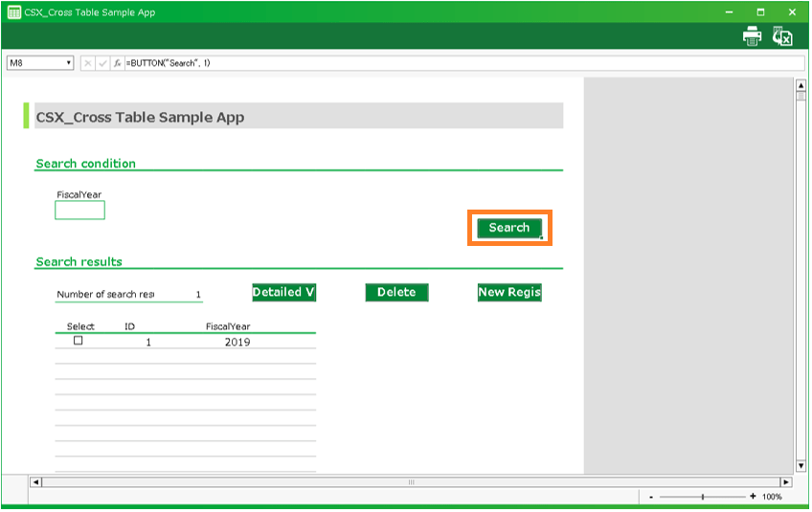Click the Excel export icon
The image size is (812, 512).
pos(782,36)
